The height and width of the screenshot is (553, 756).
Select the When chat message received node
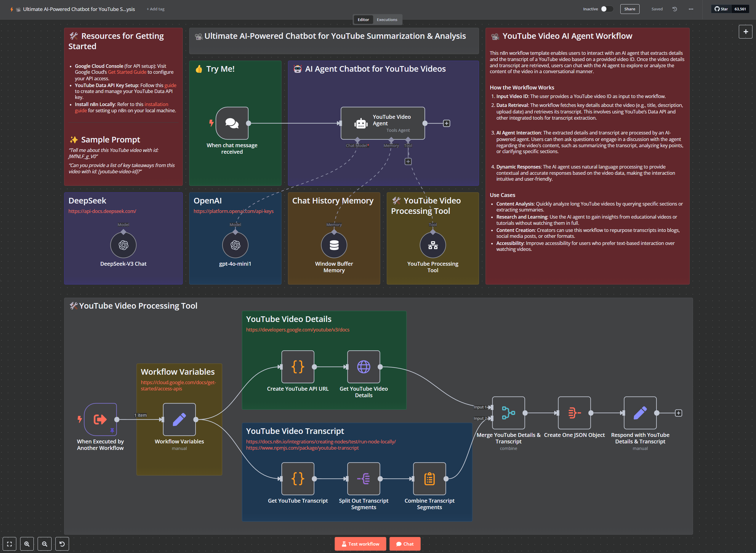232,123
